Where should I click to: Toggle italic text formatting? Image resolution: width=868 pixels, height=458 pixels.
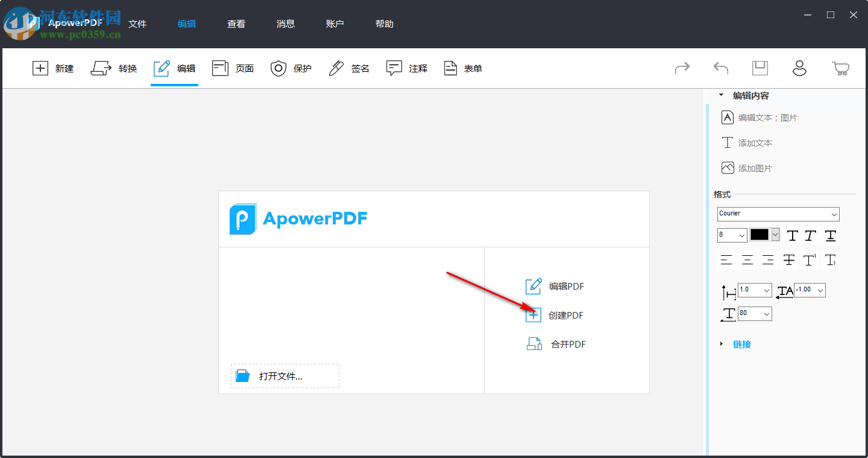point(810,235)
